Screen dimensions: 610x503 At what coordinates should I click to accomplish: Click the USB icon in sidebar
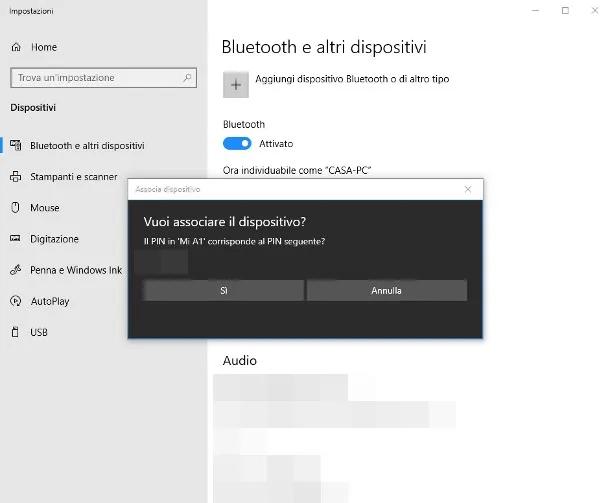pyautogui.click(x=15, y=332)
